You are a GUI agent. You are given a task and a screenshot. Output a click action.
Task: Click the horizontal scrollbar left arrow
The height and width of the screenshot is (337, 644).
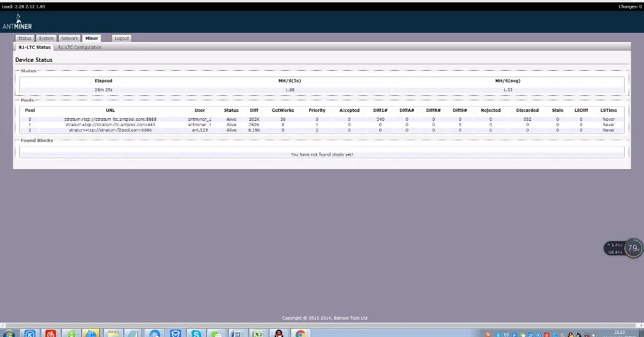point(3,325)
